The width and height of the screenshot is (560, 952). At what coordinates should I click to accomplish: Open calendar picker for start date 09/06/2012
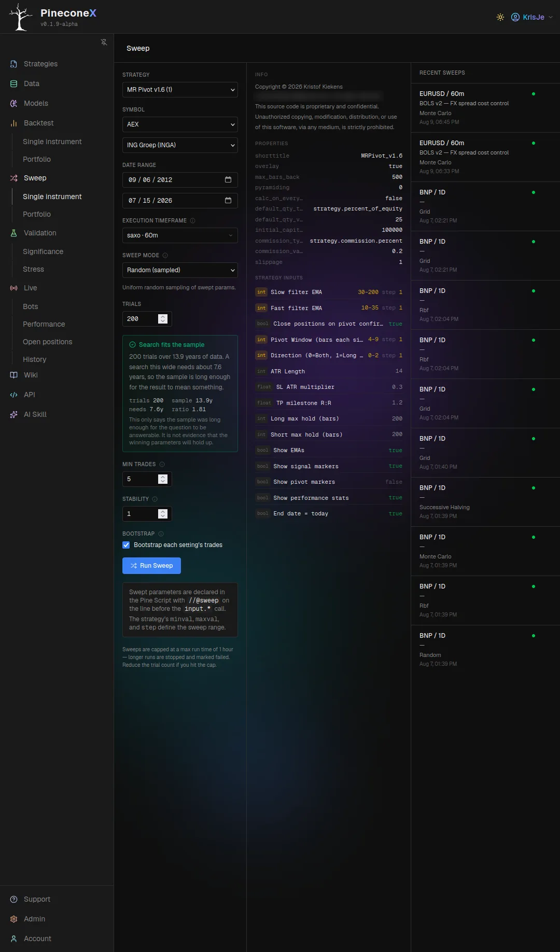click(228, 180)
